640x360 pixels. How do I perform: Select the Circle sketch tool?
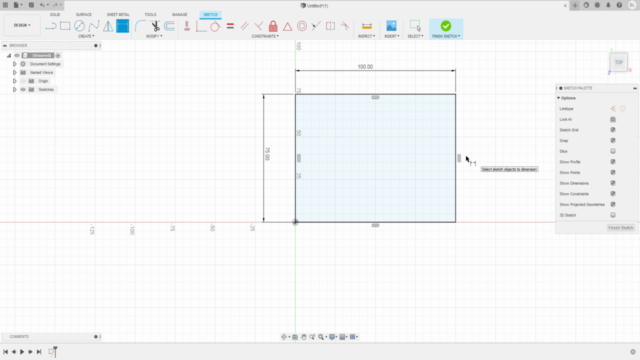79,26
